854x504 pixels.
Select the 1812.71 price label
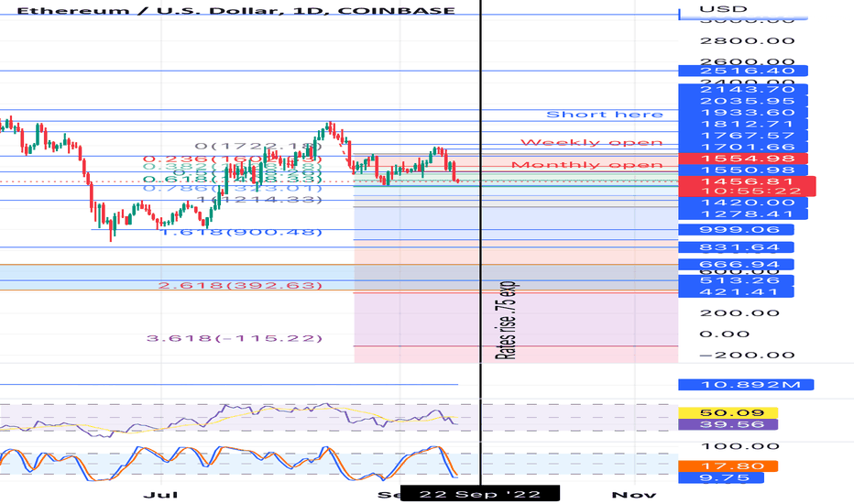(743, 124)
